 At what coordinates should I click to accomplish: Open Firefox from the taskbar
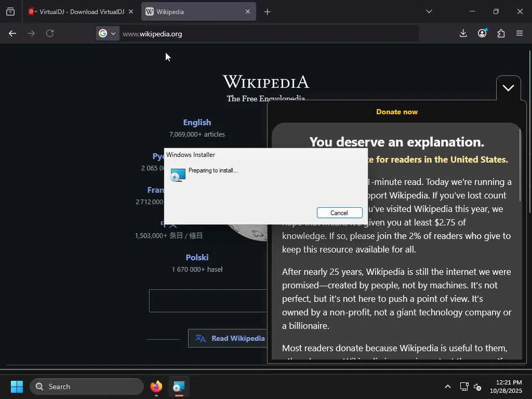click(156, 387)
